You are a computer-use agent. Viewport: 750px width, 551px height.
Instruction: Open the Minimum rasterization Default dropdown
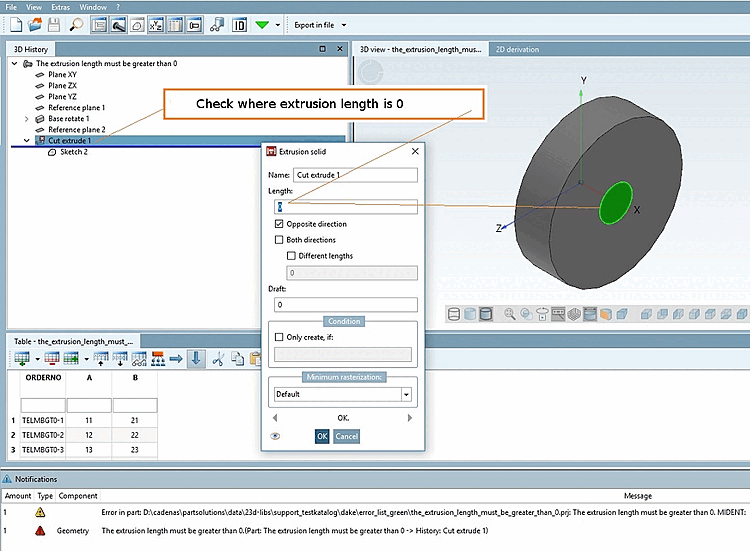(x=406, y=394)
